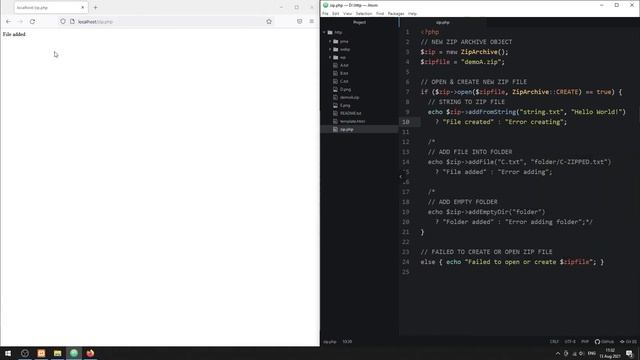Open the File menu in Atom
640x360 pixels.
click(x=325, y=14)
